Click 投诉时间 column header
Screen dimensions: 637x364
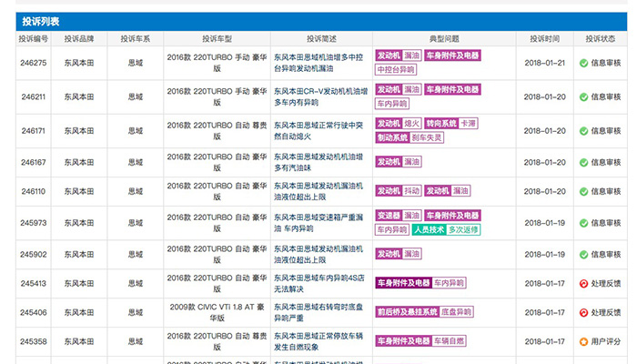(x=545, y=39)
